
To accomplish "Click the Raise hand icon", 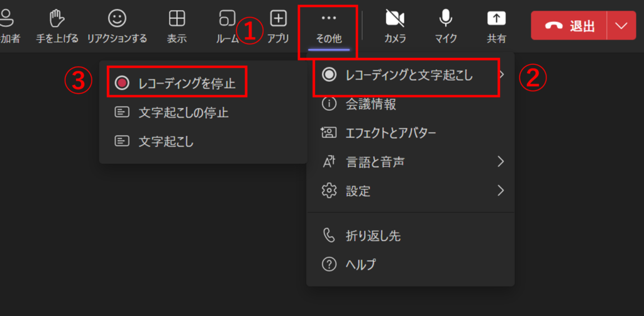I will tap(57, 19).
